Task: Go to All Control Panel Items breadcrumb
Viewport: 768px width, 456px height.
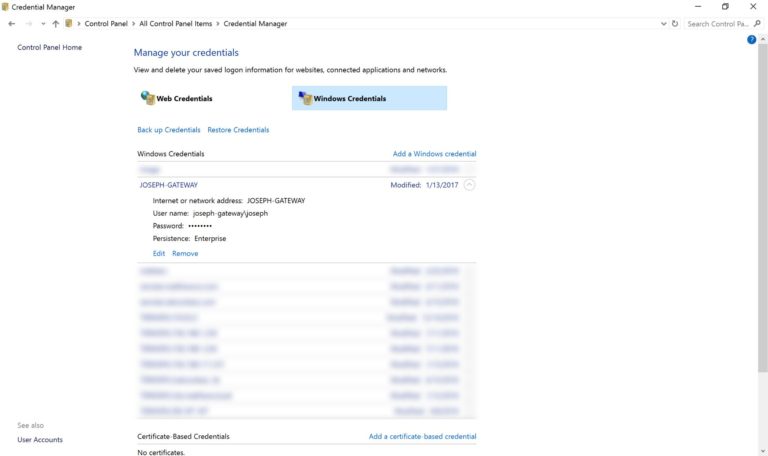Action: pos(175,24)
